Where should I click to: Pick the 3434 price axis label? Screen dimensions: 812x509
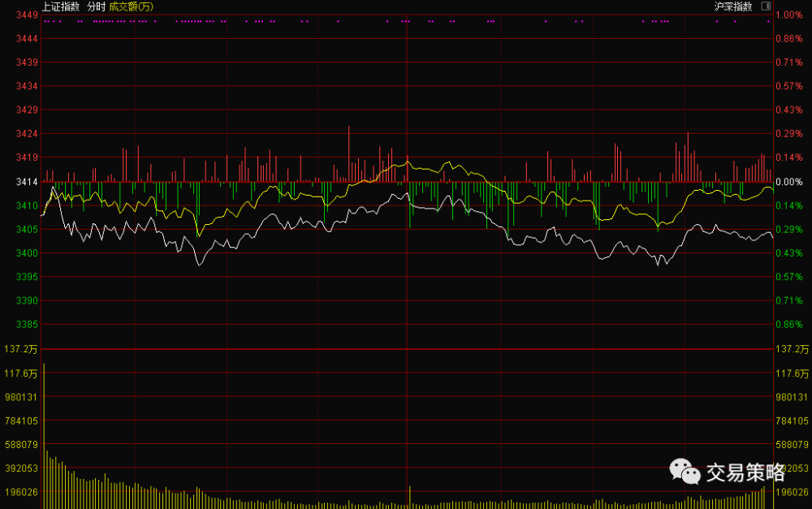[27, 86]
